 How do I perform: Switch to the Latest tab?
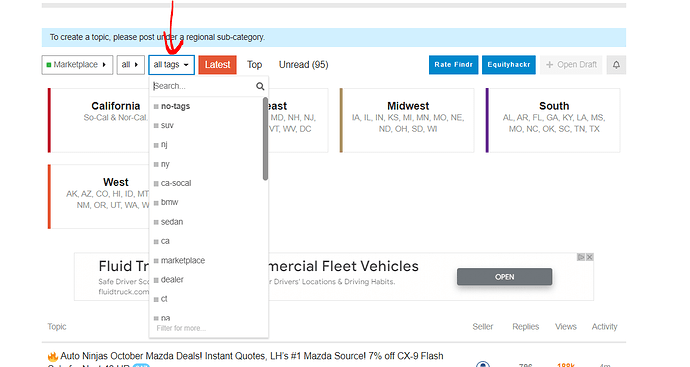[217, 65]
